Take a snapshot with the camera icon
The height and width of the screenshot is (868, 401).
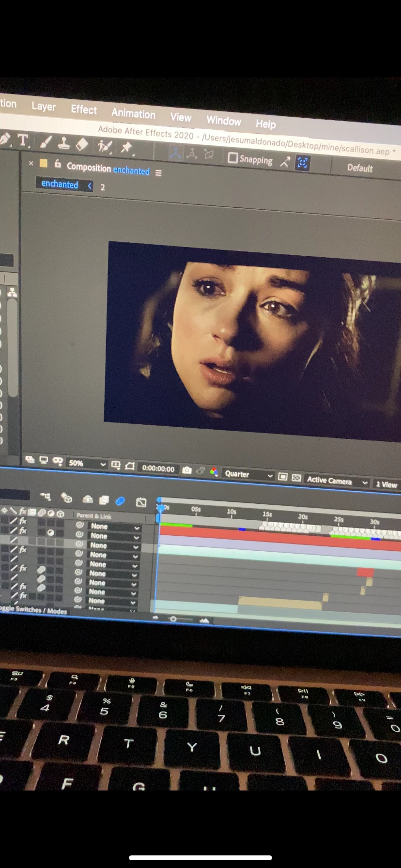point(187,470)
